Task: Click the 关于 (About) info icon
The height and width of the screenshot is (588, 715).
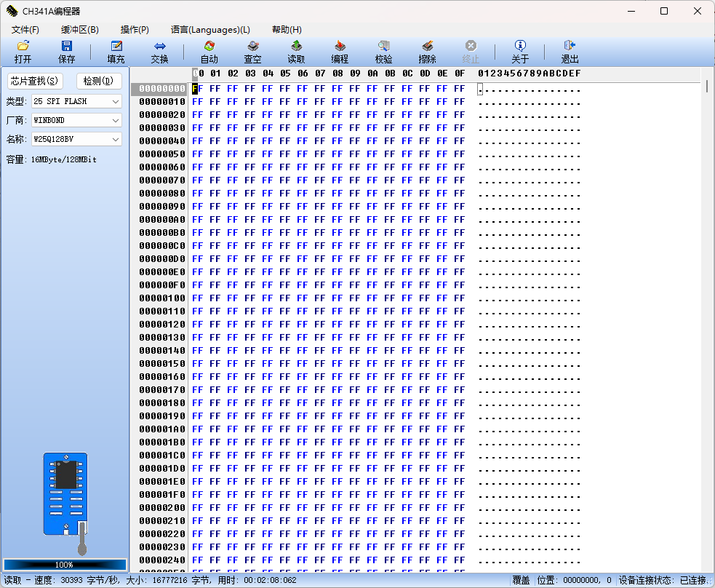Action: [520, 46]
